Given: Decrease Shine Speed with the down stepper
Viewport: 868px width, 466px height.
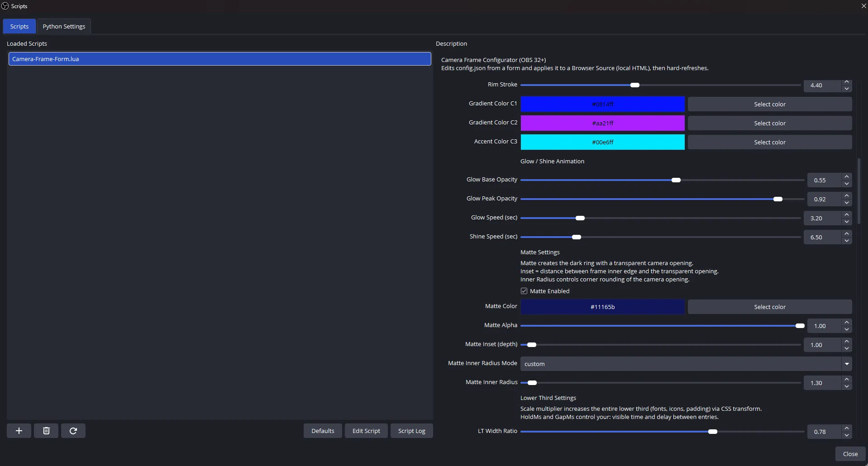Looking at the screenshot, I should pos(847,240).
